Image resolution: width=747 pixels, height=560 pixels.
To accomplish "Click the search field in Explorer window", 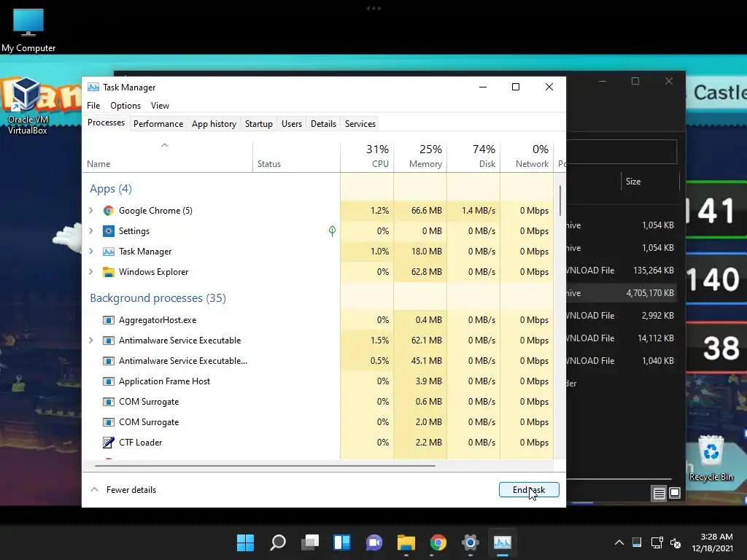I will (622, 152).
